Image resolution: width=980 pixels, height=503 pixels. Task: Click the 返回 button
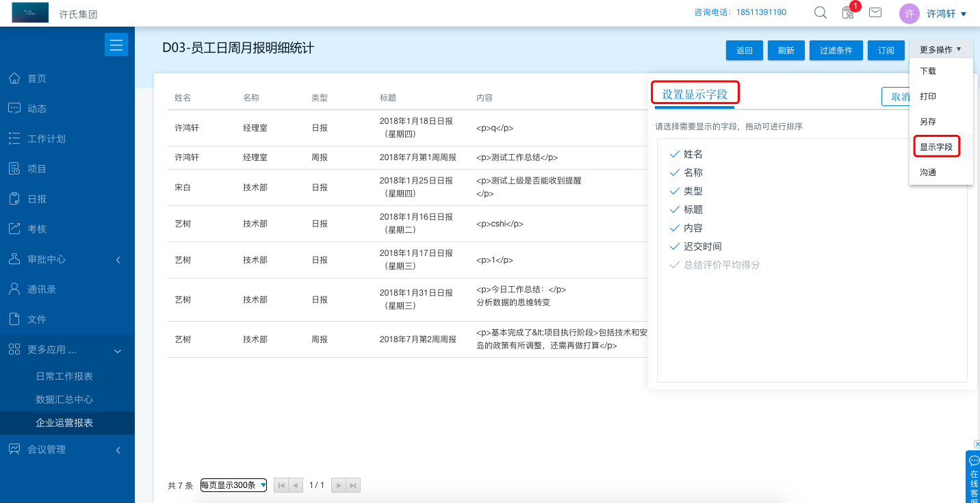[x=745, y=50]
